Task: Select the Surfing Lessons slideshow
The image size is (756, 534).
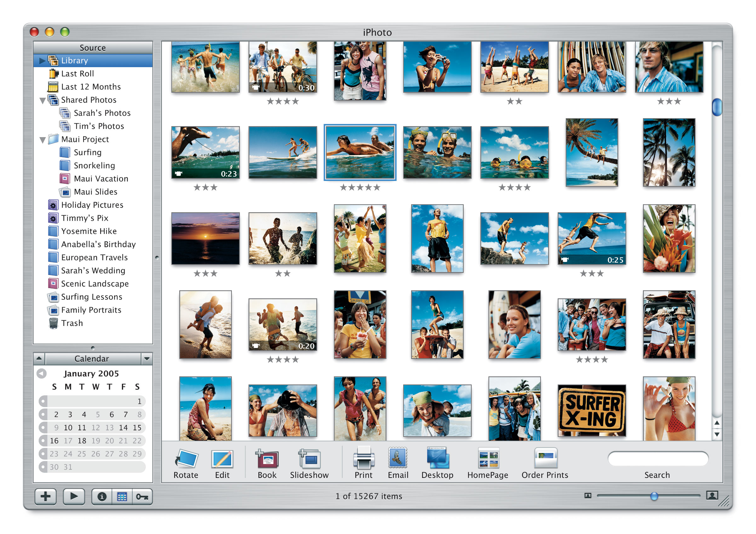Action: click(x=92, y=297)
